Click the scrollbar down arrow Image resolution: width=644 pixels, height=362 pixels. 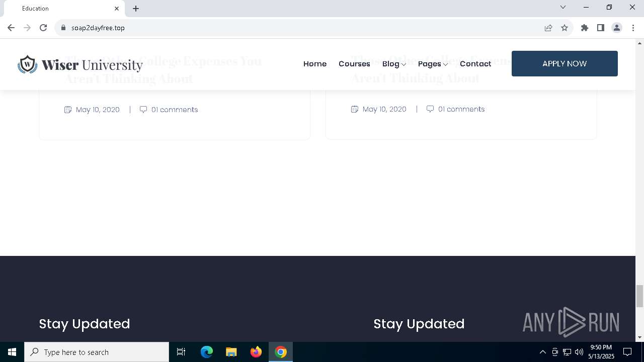[x=639, y=337]
